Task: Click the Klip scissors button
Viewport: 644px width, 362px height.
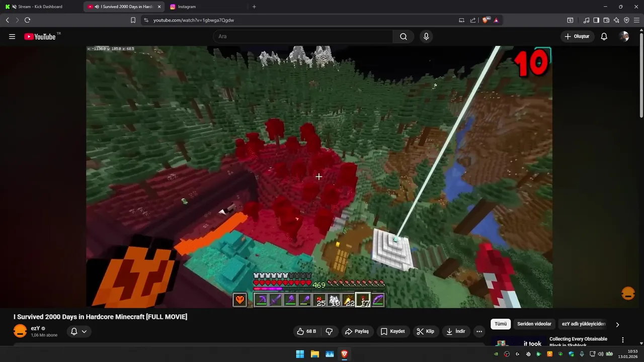Action: pyautogui.click(x=426, y=331)
